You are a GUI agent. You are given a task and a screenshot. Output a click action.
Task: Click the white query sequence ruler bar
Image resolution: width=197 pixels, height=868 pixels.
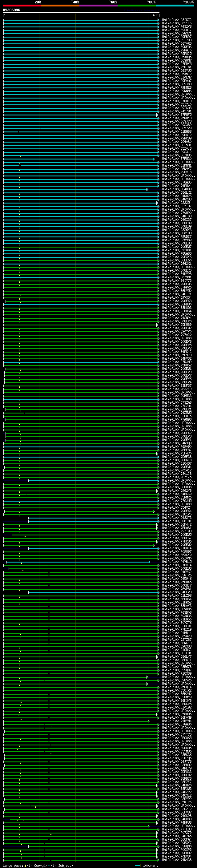point(81,12)
